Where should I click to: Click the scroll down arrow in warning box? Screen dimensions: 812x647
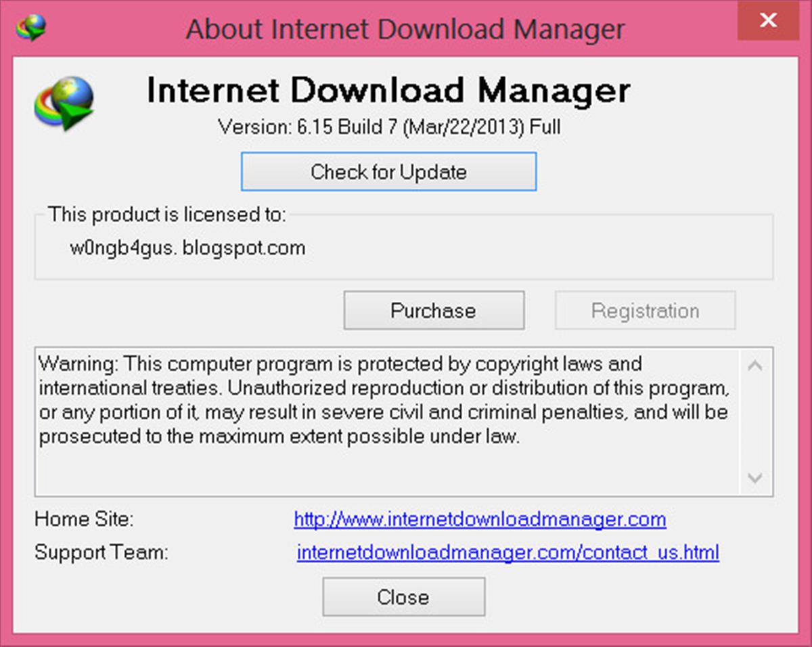click(x=755, y=478)
